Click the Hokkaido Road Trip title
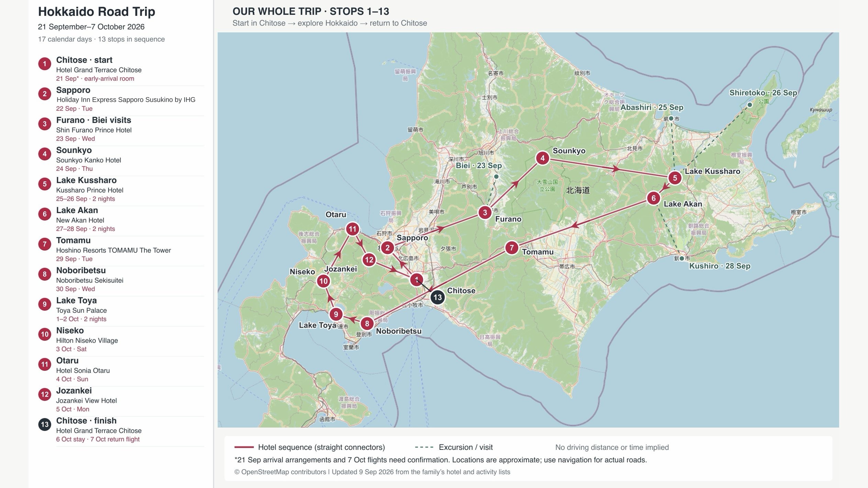 coord(97,11)
